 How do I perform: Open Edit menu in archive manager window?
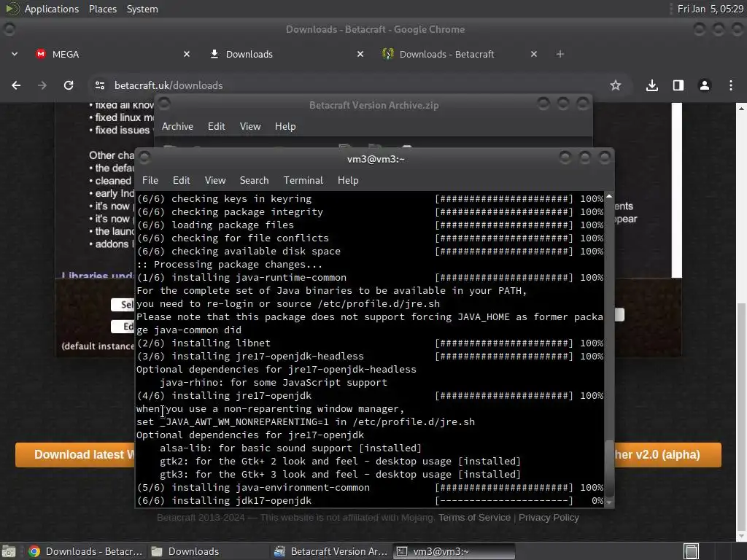pos(216,126)
